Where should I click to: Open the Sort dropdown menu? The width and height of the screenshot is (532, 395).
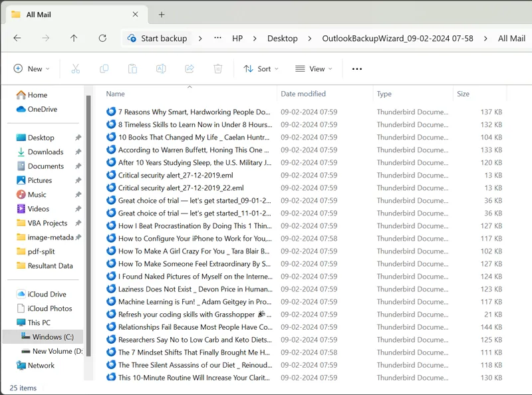click(261, 68)
